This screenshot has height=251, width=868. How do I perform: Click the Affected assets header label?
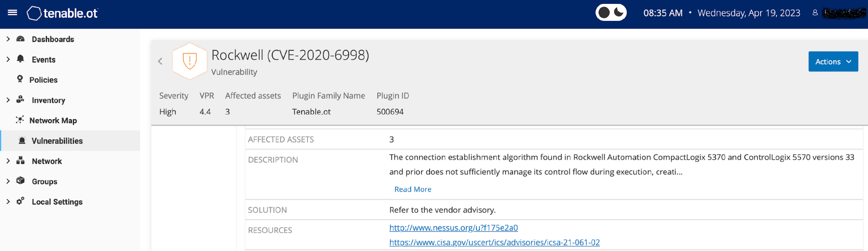point(253,96)
